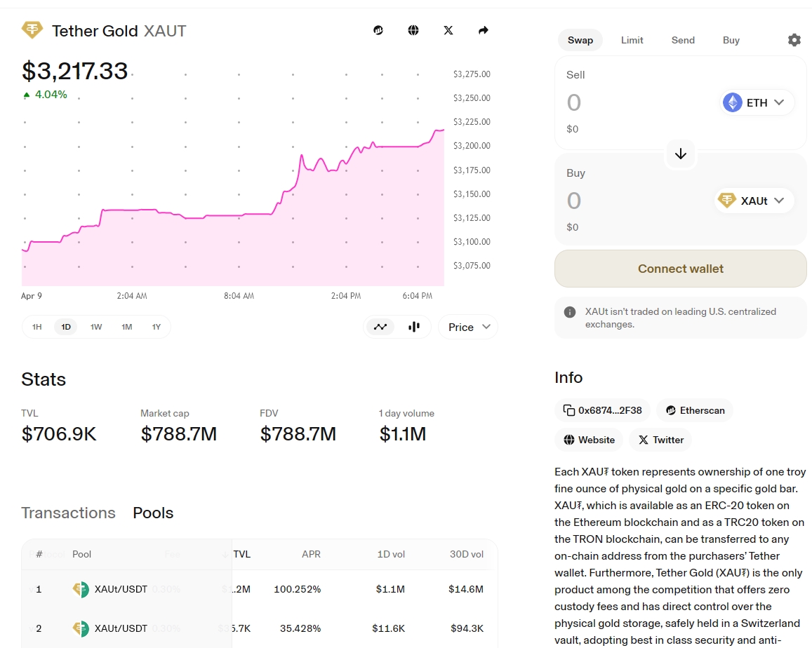Click APR value 35.428%

pos(300,628)
